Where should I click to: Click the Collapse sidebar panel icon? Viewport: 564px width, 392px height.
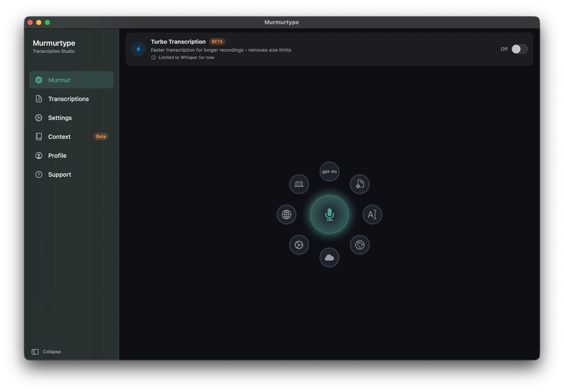[35, 352]
